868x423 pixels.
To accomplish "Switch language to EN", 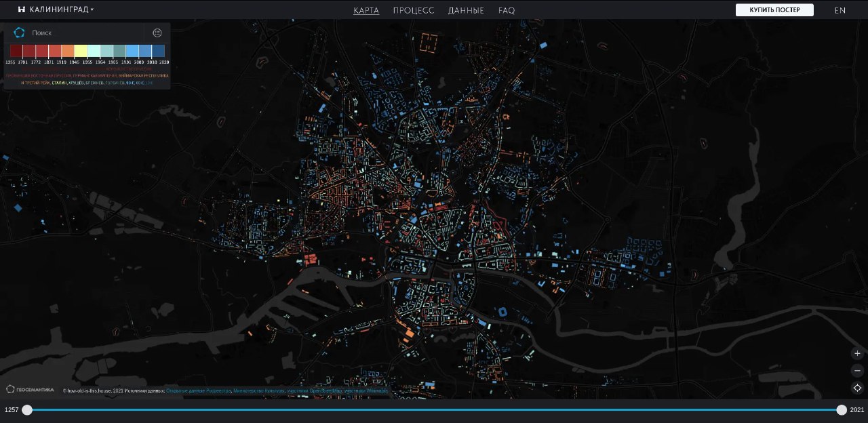I will click(x=840, y=10).
